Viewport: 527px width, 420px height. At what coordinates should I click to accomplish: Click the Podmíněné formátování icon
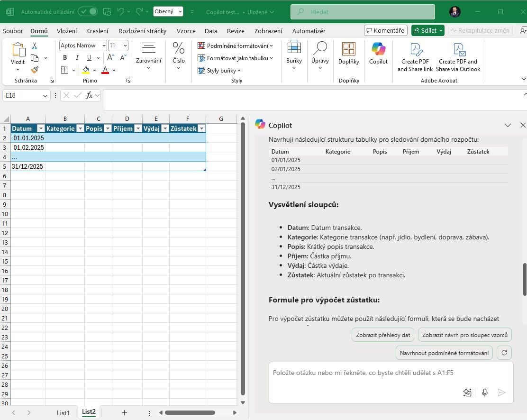click(203, 46)
